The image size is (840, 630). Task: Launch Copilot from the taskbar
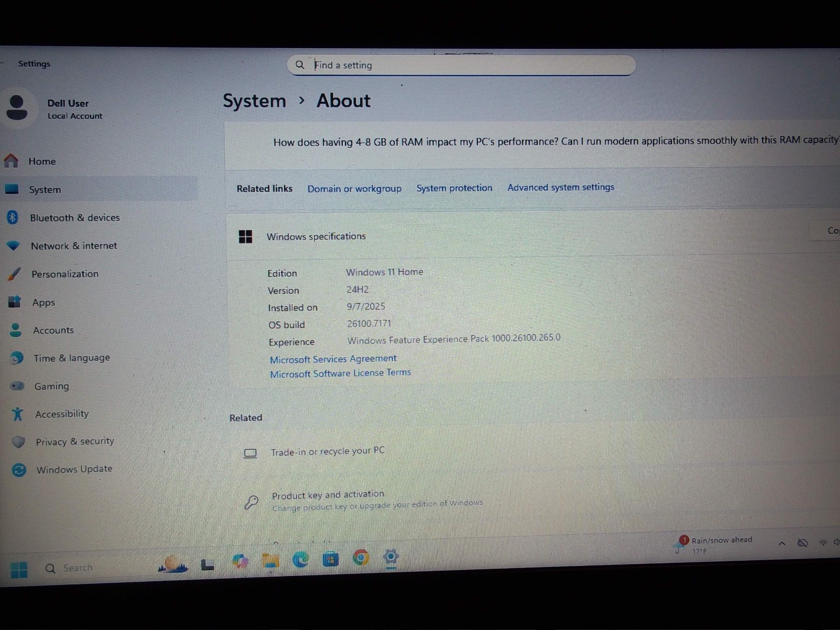[x=240, y=562]
